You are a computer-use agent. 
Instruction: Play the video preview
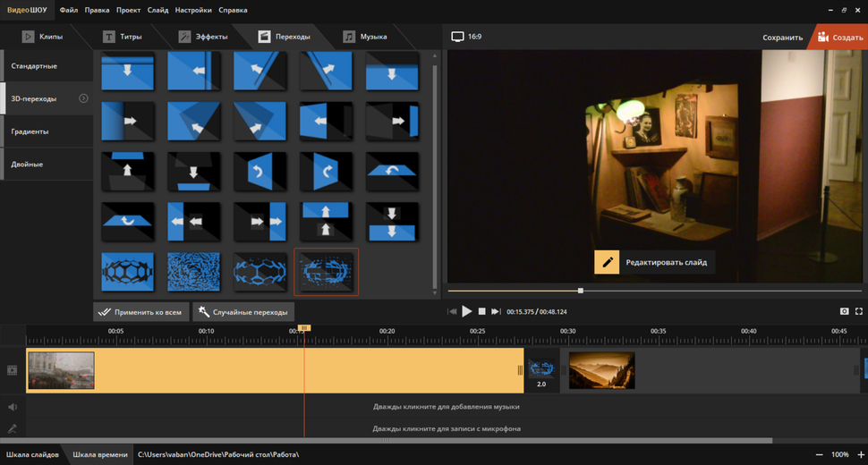coord(466,311)
